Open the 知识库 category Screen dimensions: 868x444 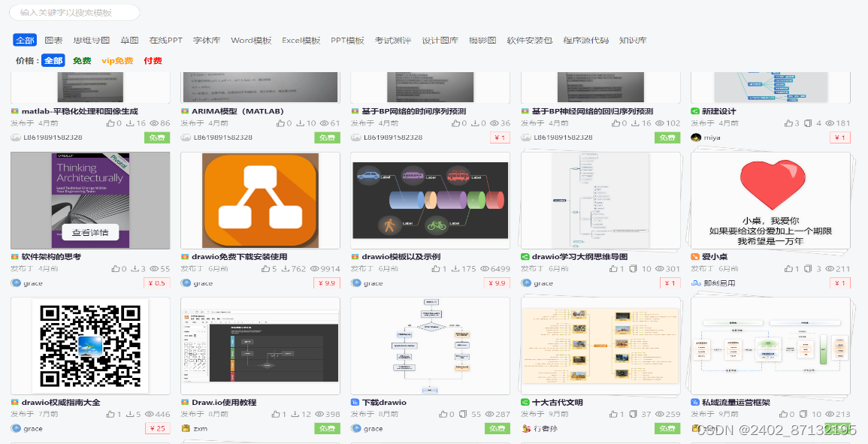tap(633, 41)
